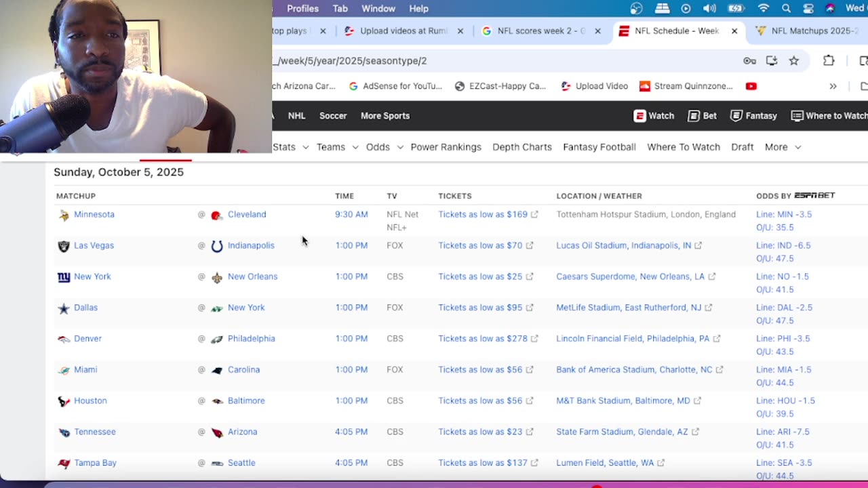Click the ESPN Bet button
Viewport: 868px width, 488px height.
[702, 116]
